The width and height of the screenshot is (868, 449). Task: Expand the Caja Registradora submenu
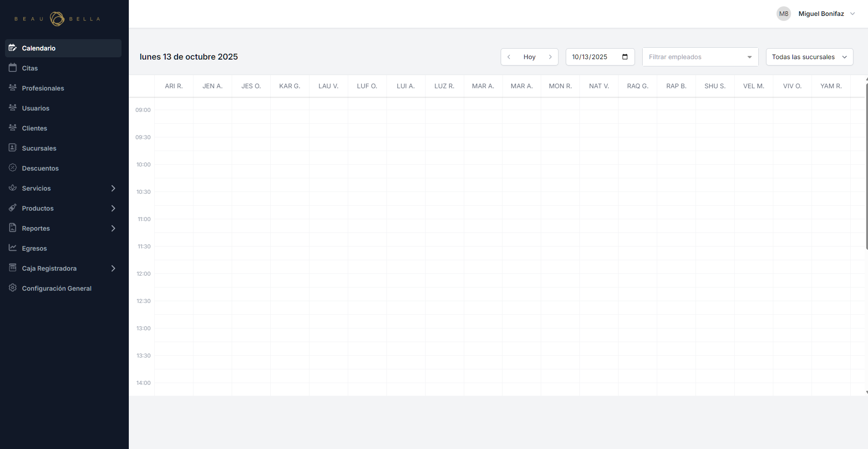(113, 268)
